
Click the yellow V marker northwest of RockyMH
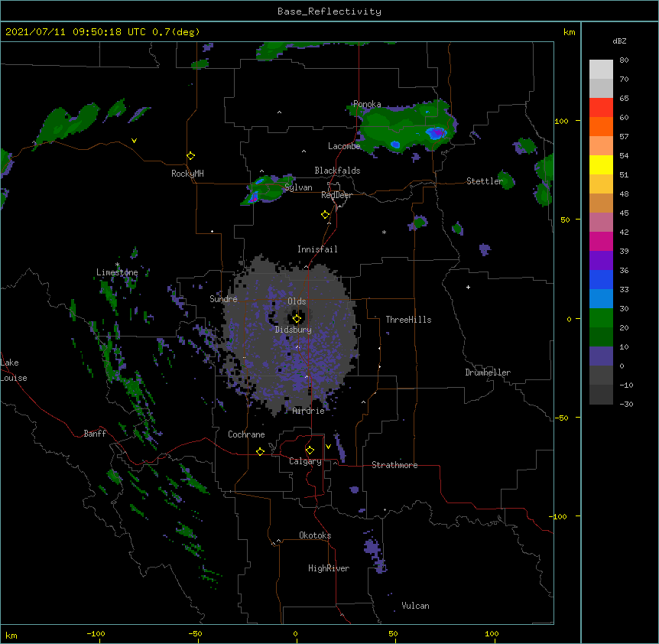[134, 141]
